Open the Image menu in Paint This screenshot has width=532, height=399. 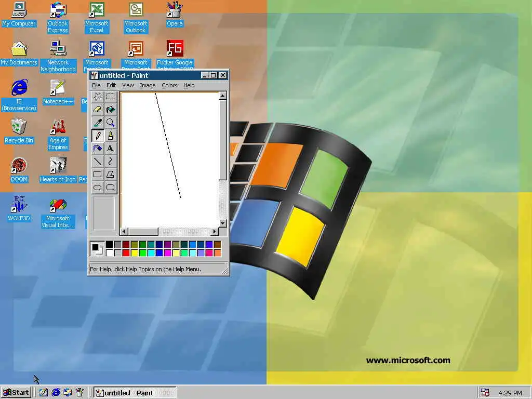[x=148, y=86]
